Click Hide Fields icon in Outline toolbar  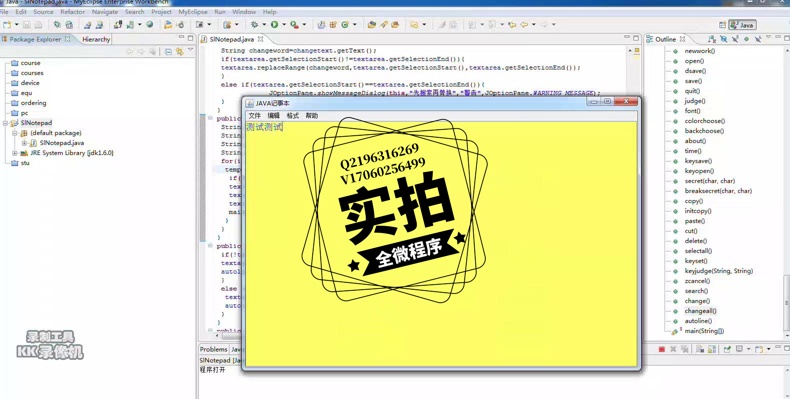[x=723, y=39]
